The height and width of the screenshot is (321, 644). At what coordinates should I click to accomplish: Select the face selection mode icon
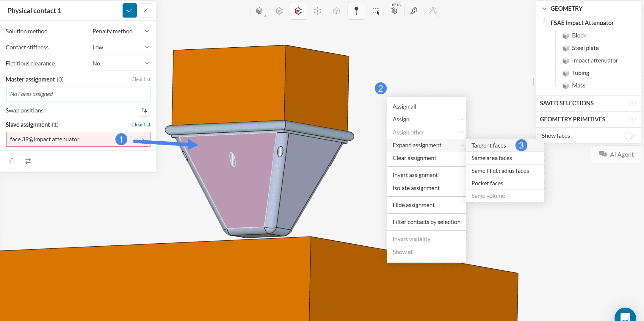(x=298, y=11)
